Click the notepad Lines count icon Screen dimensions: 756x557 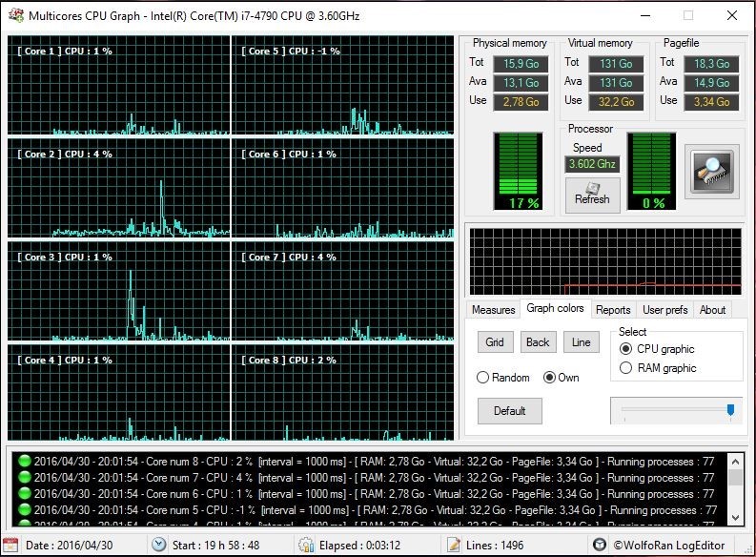452,545
